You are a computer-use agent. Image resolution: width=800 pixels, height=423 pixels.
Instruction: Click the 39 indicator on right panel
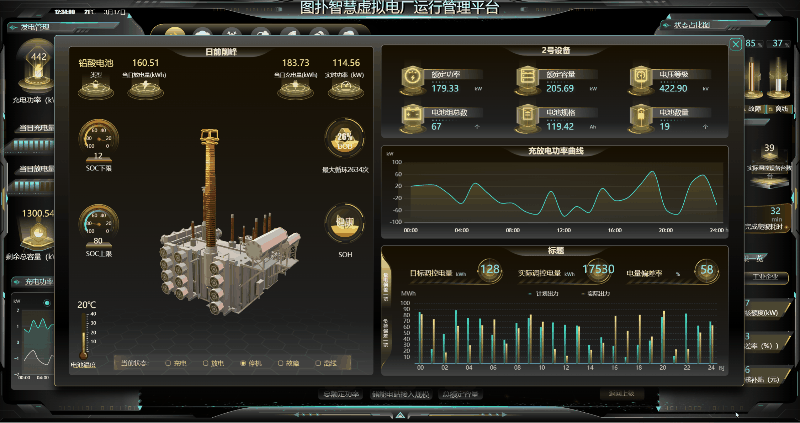(x=769, y=148)
